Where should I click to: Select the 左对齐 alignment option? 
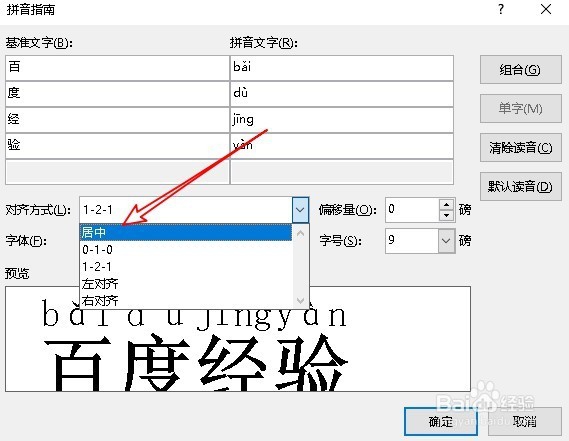point(185,284)
